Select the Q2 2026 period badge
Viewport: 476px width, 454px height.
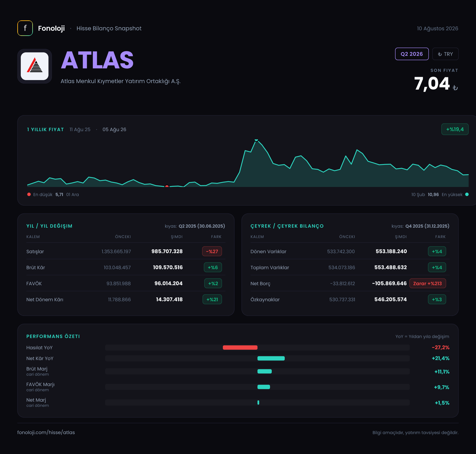[x=412, y=54]
